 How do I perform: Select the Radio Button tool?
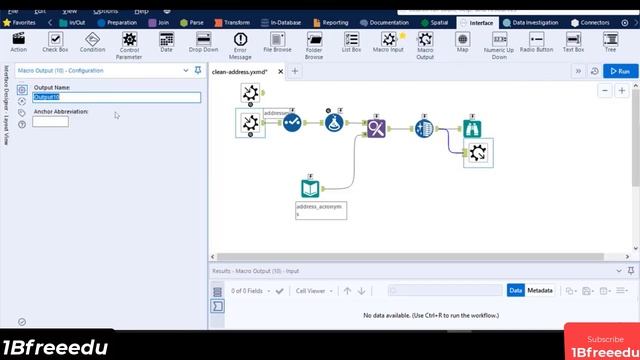tap(536, 42)
